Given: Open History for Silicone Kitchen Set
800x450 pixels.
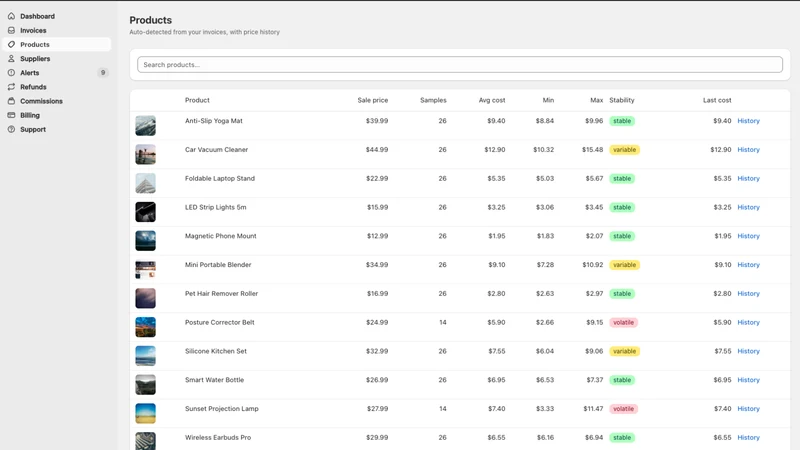Looking at the screenshot, I should pos(748,351).
